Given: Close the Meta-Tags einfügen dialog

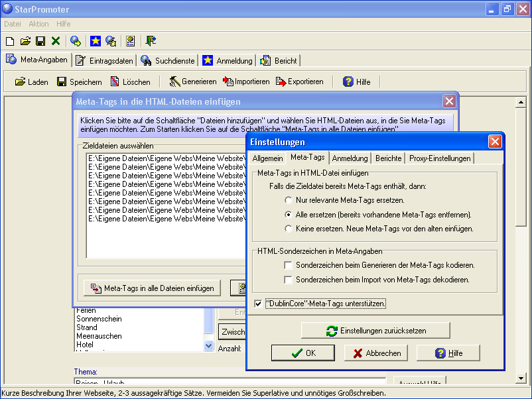Looking at the screenshot, I should [449, 101].
